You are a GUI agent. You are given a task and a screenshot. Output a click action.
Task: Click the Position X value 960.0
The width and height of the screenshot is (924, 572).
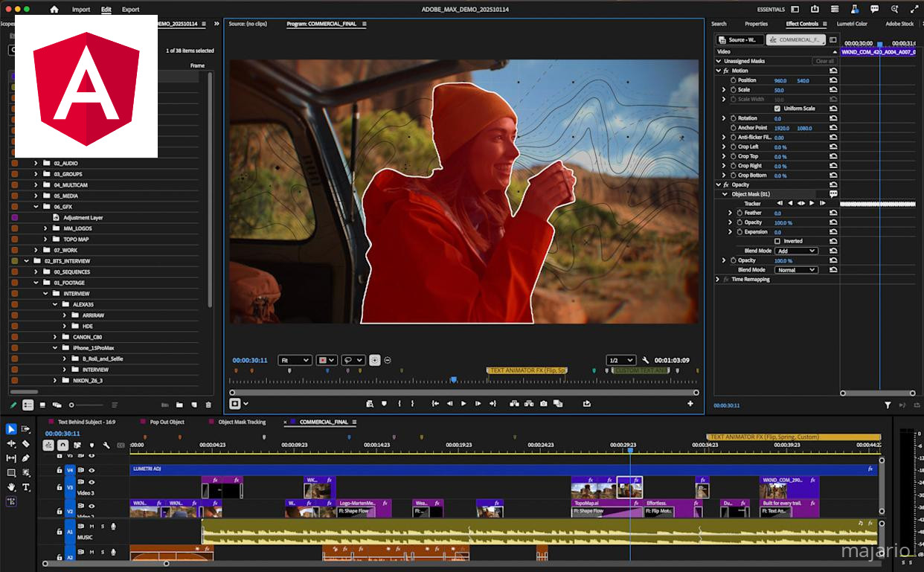coord(780,80)
